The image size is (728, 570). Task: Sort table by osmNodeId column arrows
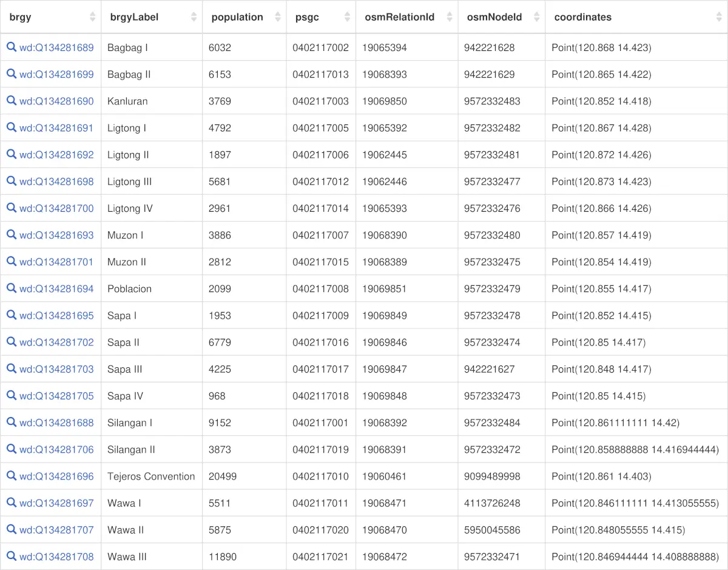tap(536, 17)
